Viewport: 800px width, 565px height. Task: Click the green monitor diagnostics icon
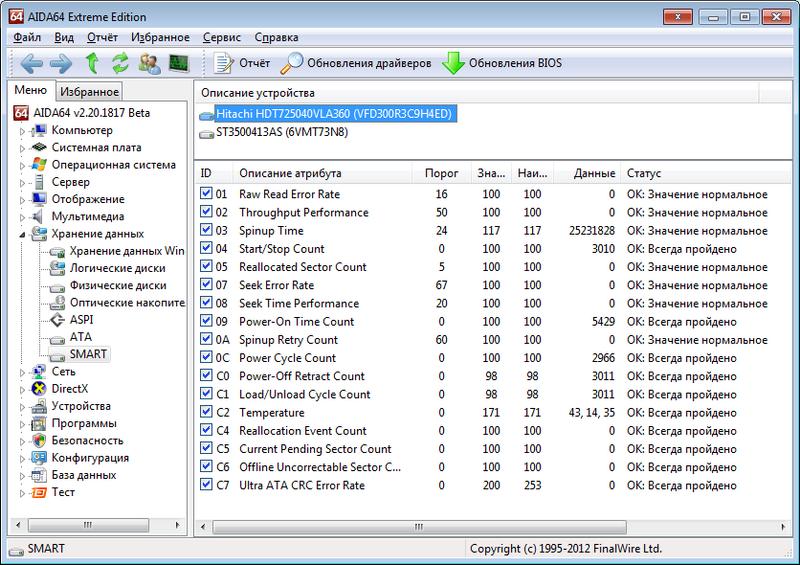coord(179,63)
